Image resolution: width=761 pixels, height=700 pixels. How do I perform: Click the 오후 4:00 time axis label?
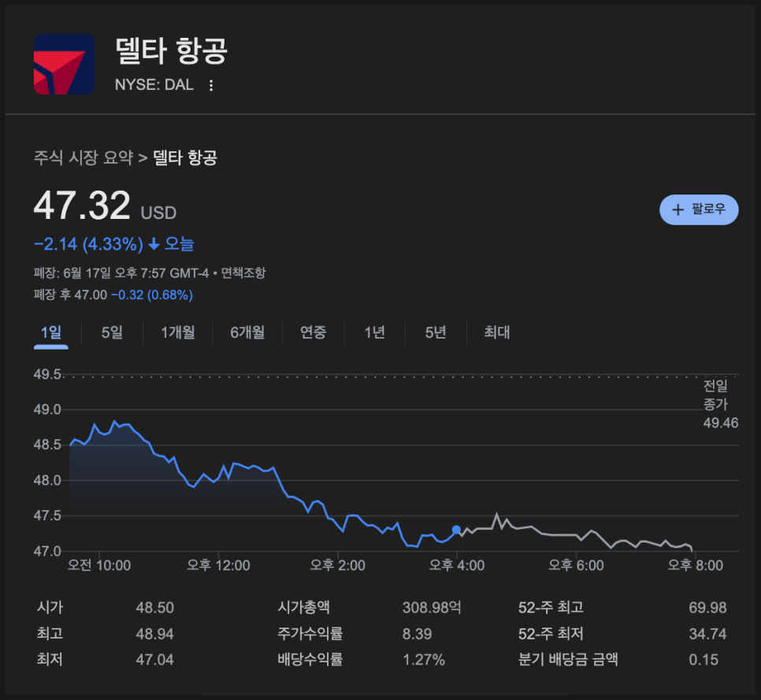click(x=457, y=565)
